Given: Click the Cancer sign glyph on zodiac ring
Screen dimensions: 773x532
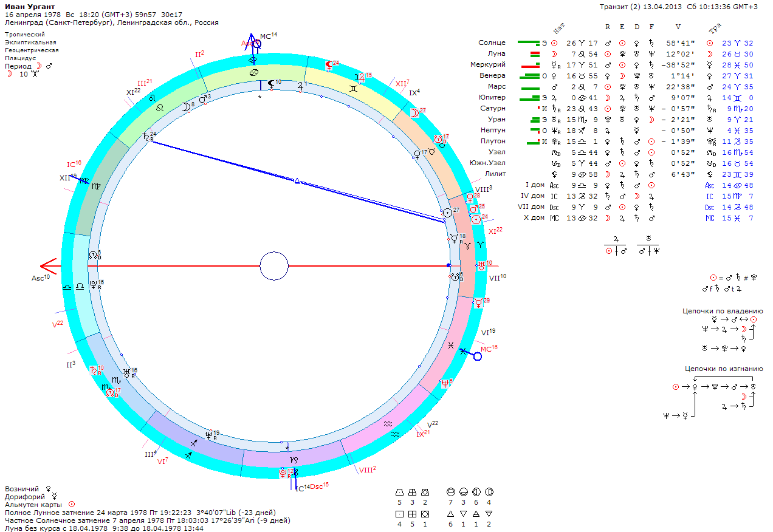Looking at the screenshot, I should [253, 72].
